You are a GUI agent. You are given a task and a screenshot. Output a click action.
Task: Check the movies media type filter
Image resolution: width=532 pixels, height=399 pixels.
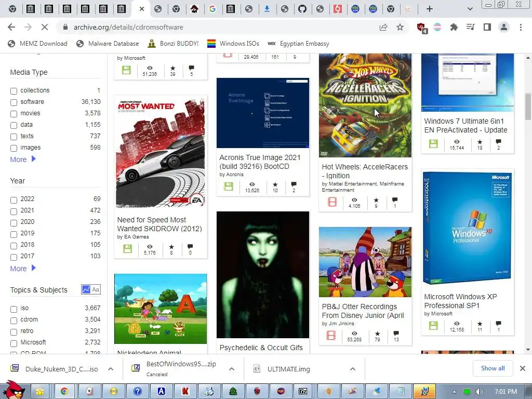point(14,114)
